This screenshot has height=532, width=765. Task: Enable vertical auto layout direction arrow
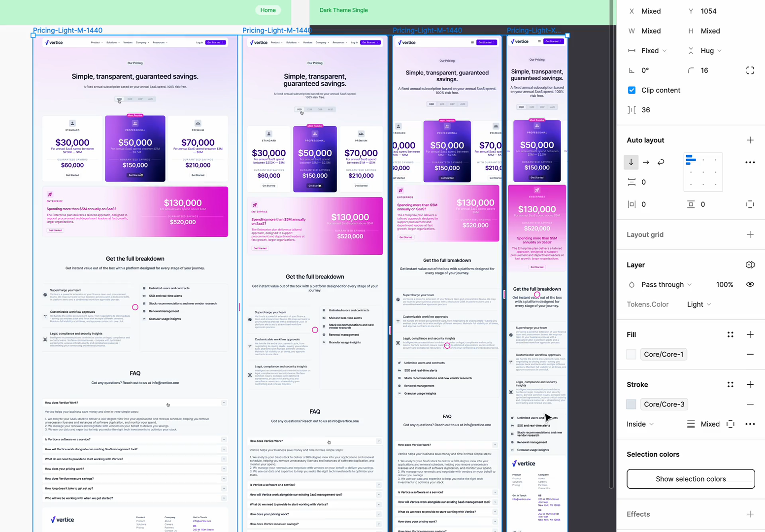pyautogui.click(x=631, y=162)
